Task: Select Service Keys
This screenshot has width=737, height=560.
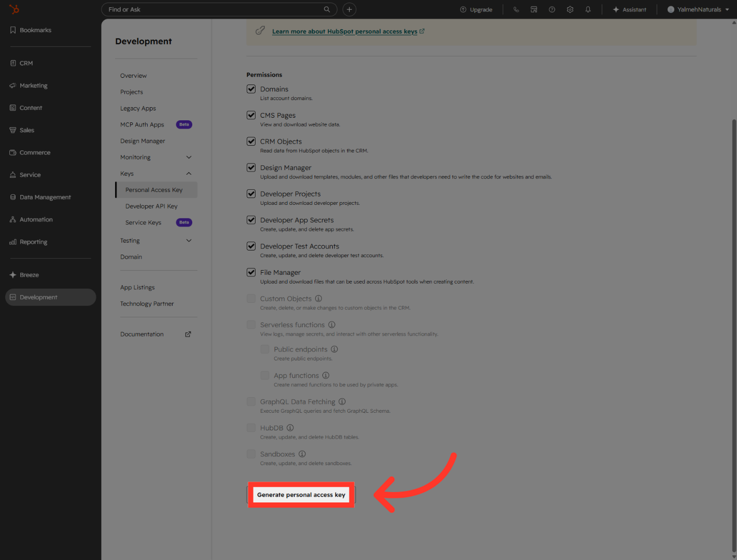Action: (143, 222)
